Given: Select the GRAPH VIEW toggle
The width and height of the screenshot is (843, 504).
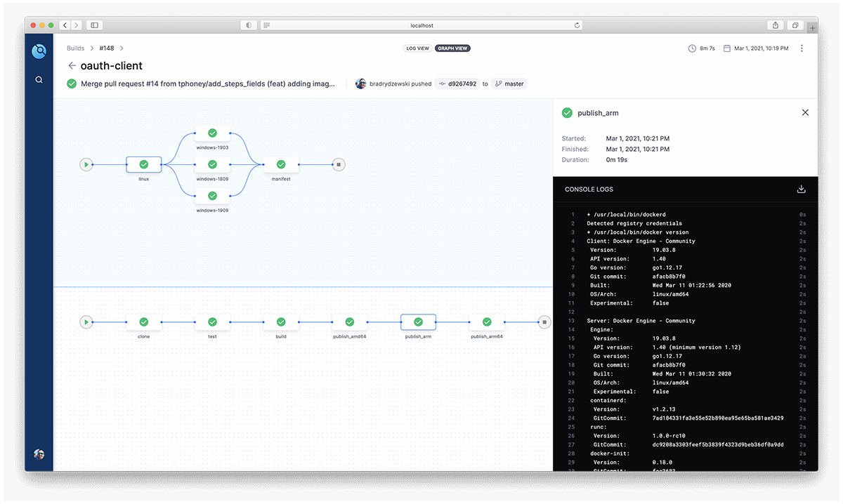Looking at the screenshot, I should tap(452, 48).
